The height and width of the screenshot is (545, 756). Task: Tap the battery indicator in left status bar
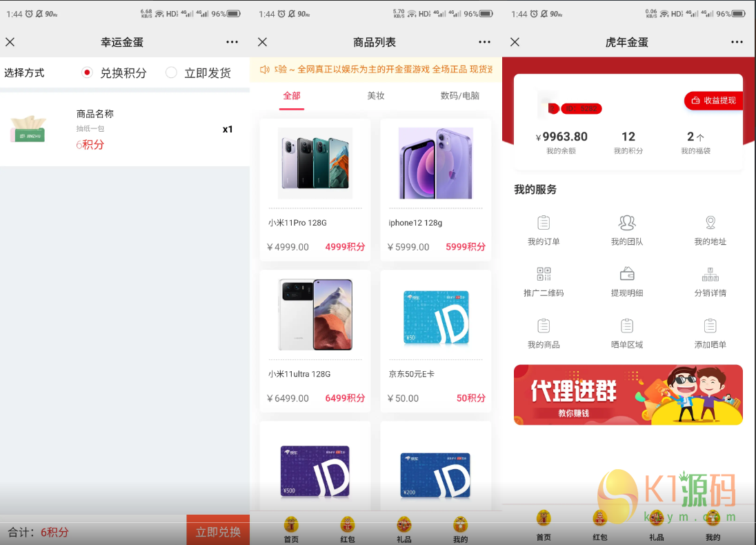pyautogui.click(x=234, y=14)
